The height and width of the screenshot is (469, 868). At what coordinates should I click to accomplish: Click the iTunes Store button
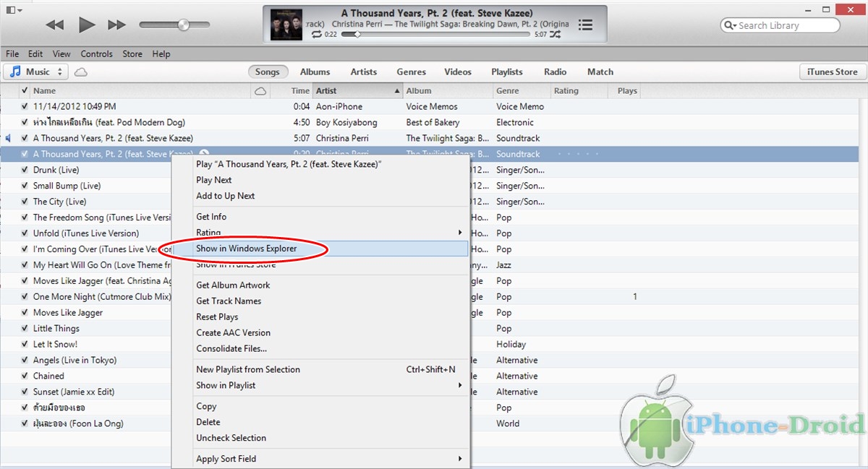pos(832,72)
